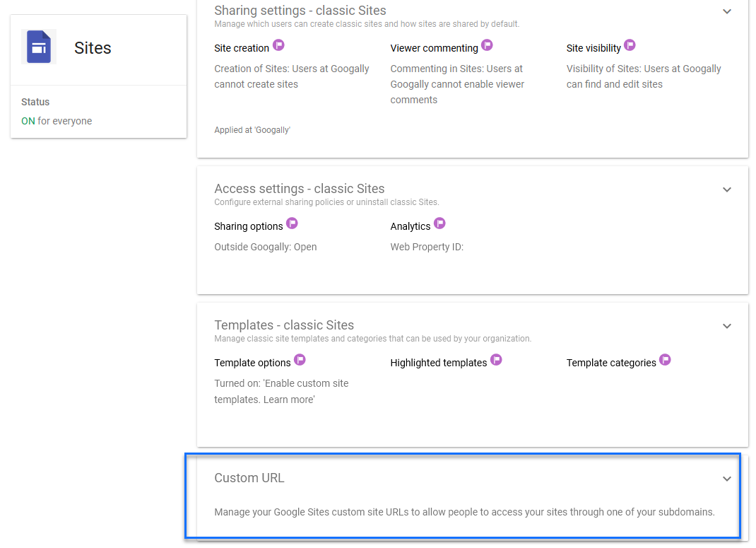Open Viewer commenting to enable comments
Screen dimensions: 756x548
click(x=432, y=47)
